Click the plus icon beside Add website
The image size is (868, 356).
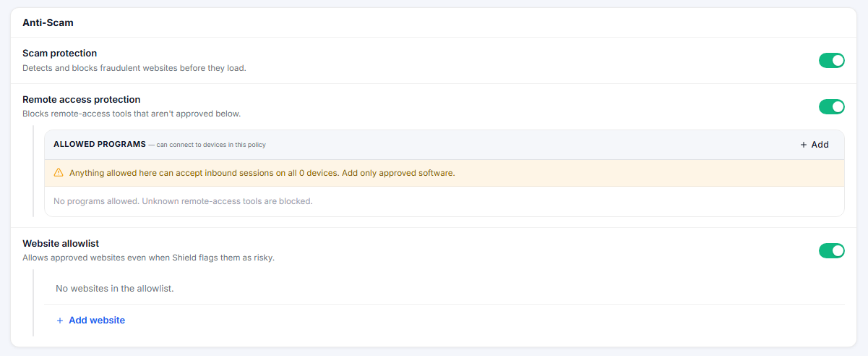point(60,321)
